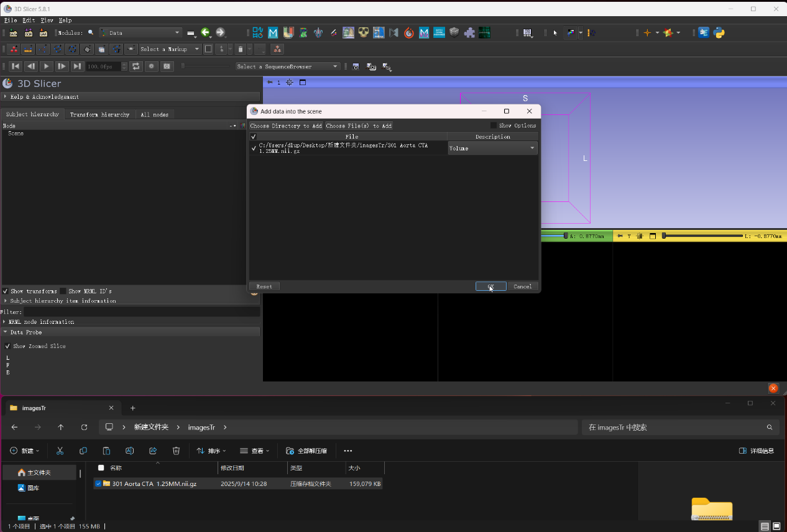787x532 pixels.
Task: Click the search box in imagesTr window
Action: click(x=679, y=428)
